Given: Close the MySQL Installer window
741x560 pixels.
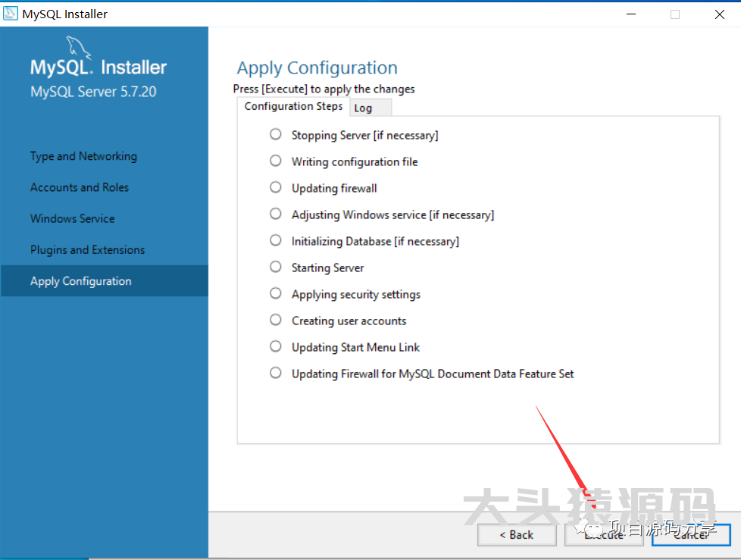Looking at the screenshot, I should click(x=719, y=14).
